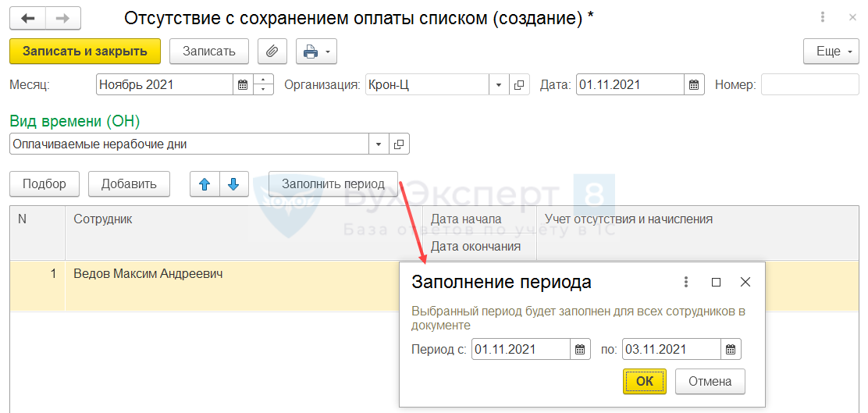Viewport: 868px width, 413px height.
Task: Click the back navigation arrow
Action: coord(28,17)
